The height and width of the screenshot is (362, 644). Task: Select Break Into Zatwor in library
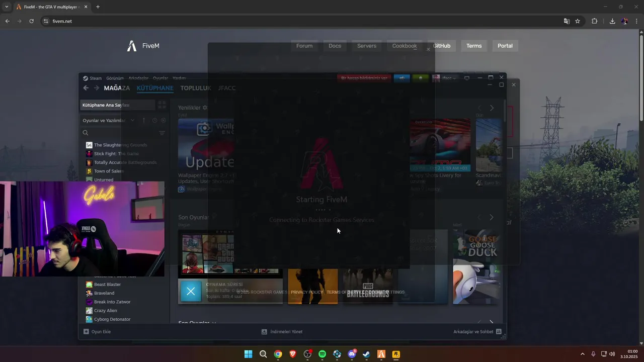[x=108, y=302]
